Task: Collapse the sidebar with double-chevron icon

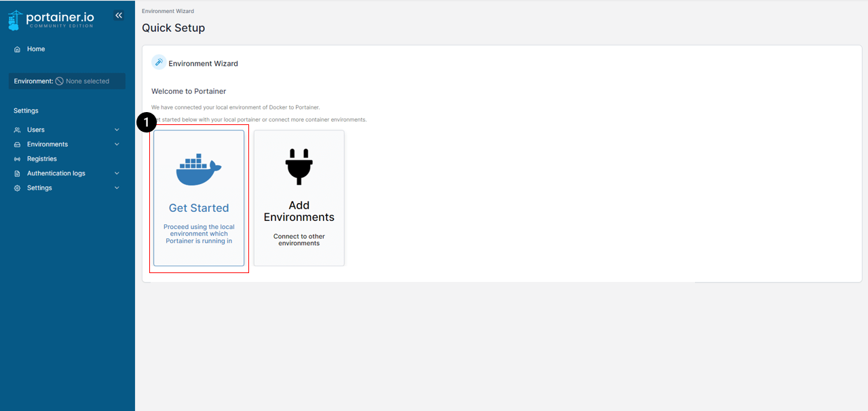Action: [x=119, y=15]
